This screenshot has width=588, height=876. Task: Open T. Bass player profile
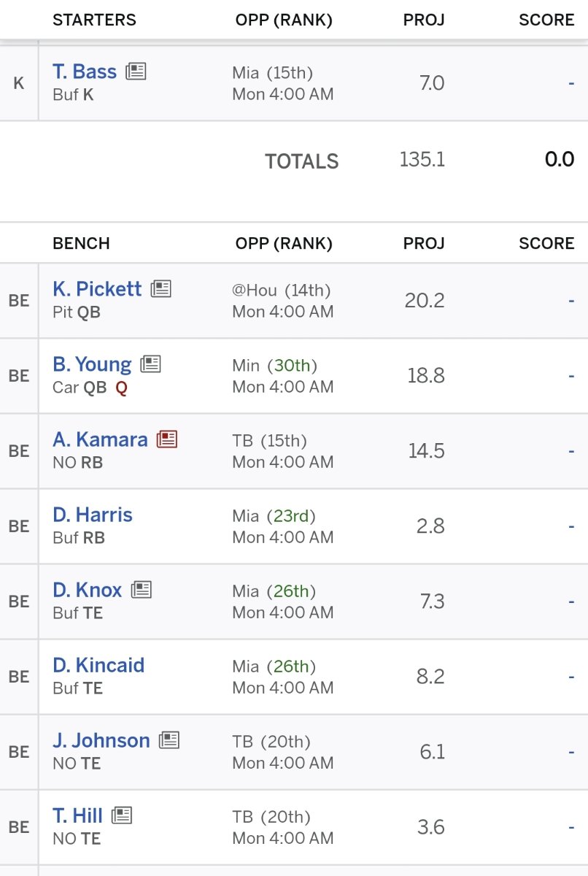(x=85, y=72)
